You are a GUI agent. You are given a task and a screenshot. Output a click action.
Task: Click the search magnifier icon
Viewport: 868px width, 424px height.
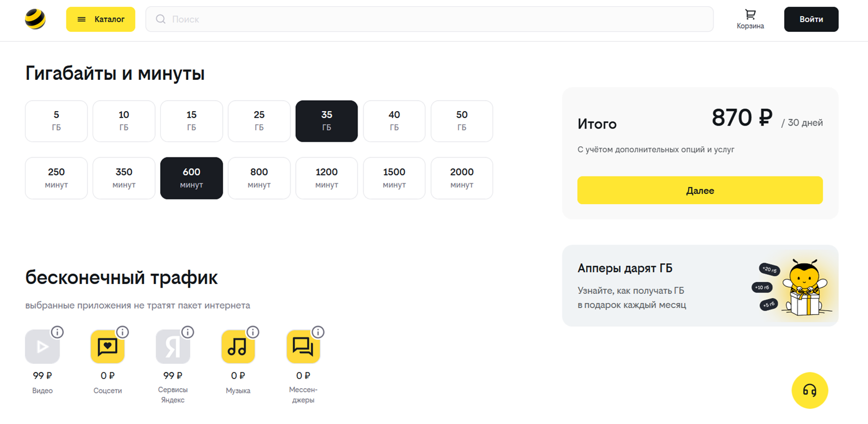[161, 19]
